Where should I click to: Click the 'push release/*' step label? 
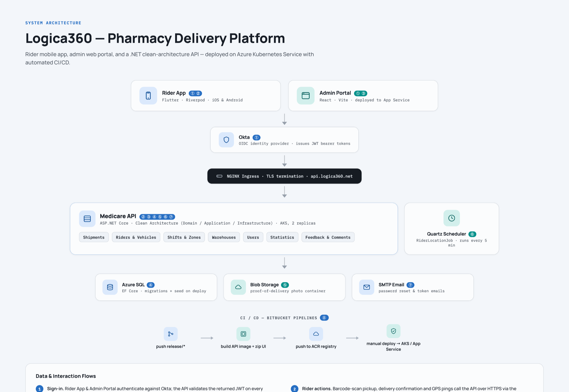point(171,347)
